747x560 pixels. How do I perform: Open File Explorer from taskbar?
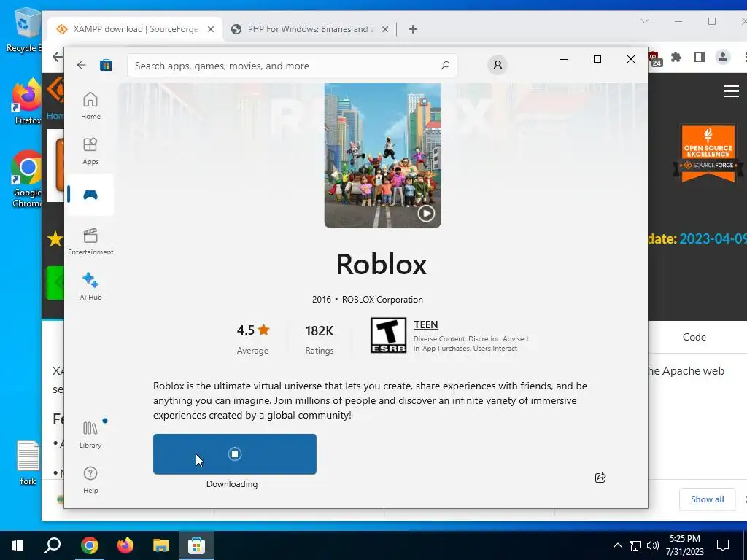[x=161, y=545]
